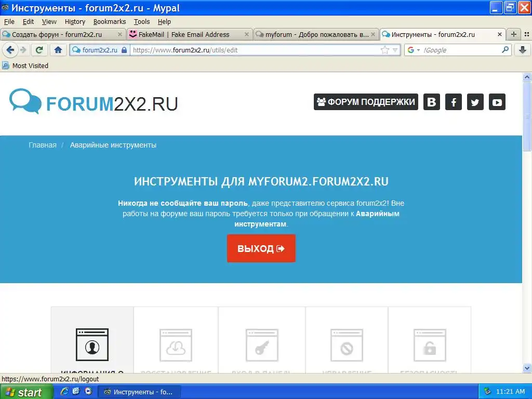Open the Windows start button
The height and width of the screenshot is (399, 532).
coord(26,392)
